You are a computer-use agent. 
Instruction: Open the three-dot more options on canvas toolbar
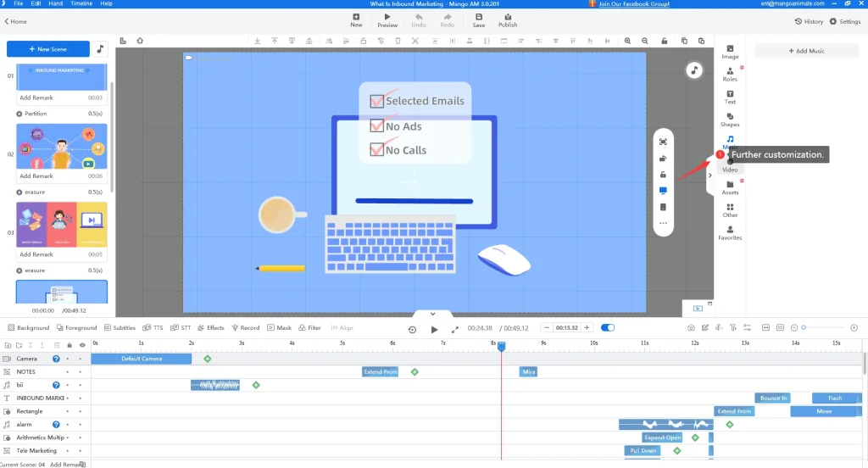[x=663, y=223]
